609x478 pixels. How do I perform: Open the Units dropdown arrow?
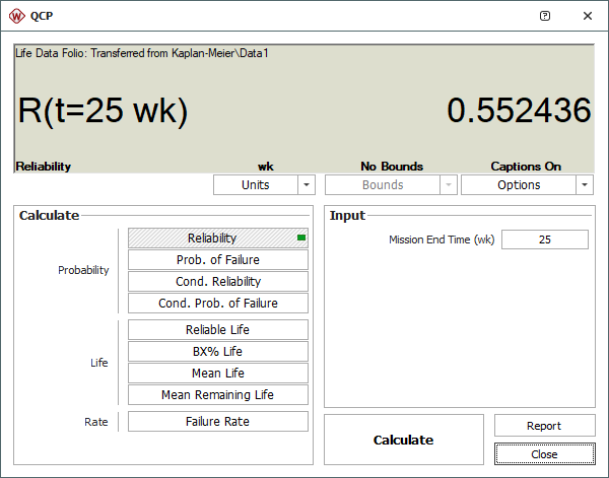click(x=307, y=185)
